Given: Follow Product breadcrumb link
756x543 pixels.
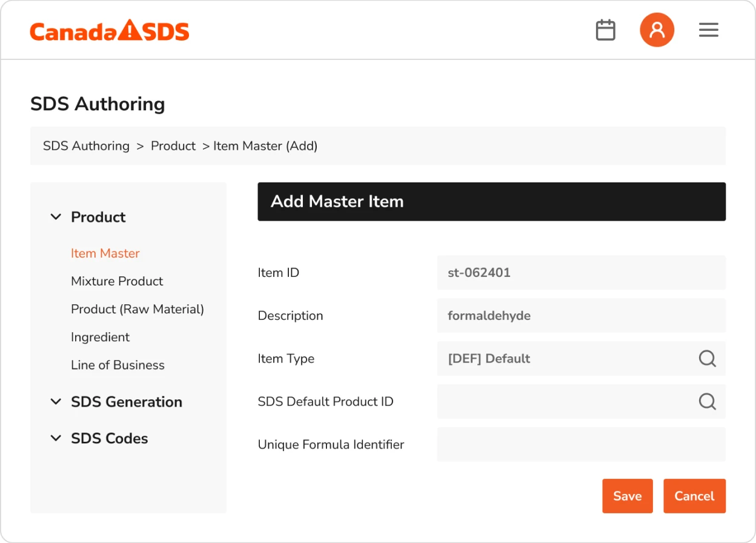Looking at the screenshot, I should click(x=173, y=146).
